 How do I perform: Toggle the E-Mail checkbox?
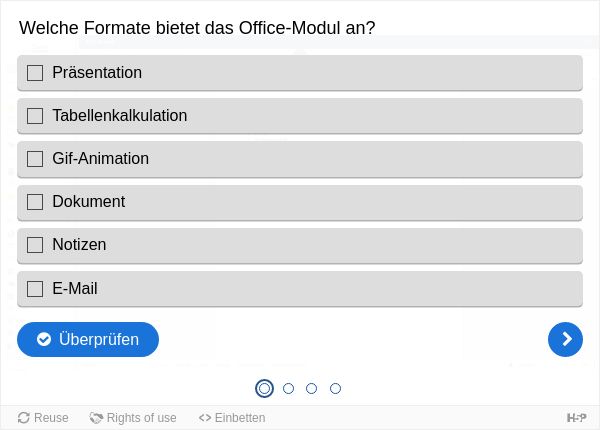(35, 289)
